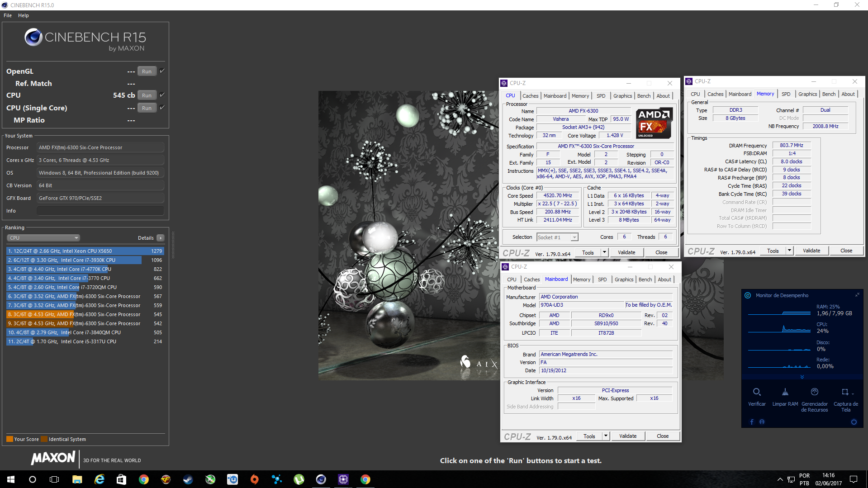
Task: Toggle the CPU test checkmark
Action: pyautogui.click(x=162, y=95)
